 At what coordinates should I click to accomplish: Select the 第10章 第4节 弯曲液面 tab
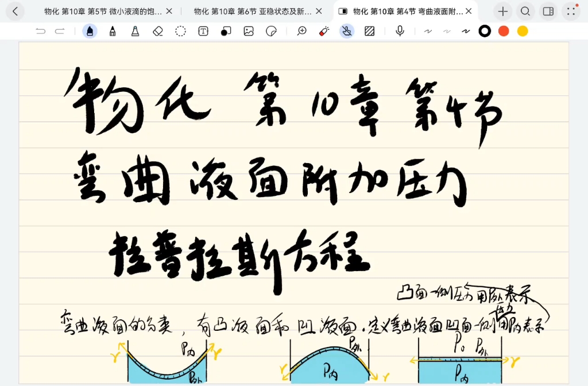tap(408, 11)
